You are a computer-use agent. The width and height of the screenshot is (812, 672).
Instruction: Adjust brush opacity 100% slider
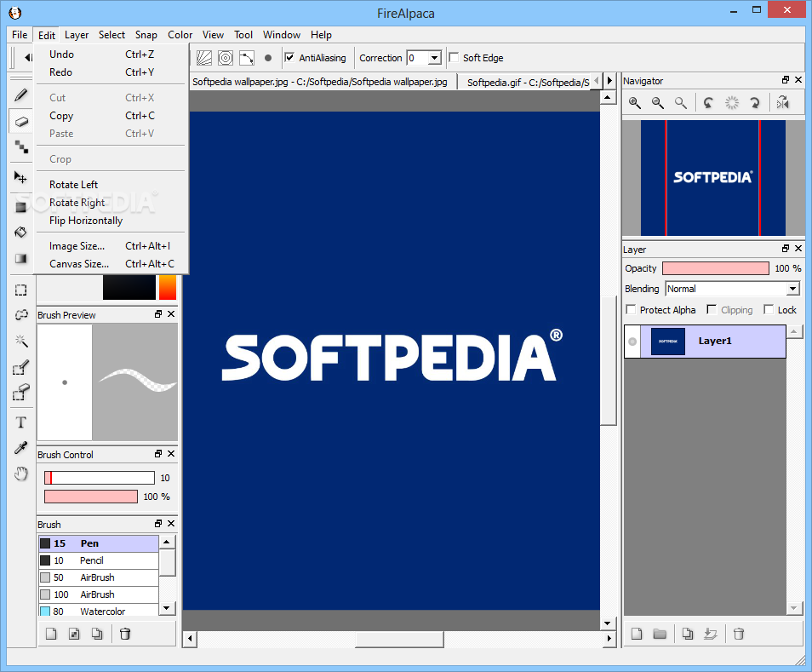click(91, 497)
